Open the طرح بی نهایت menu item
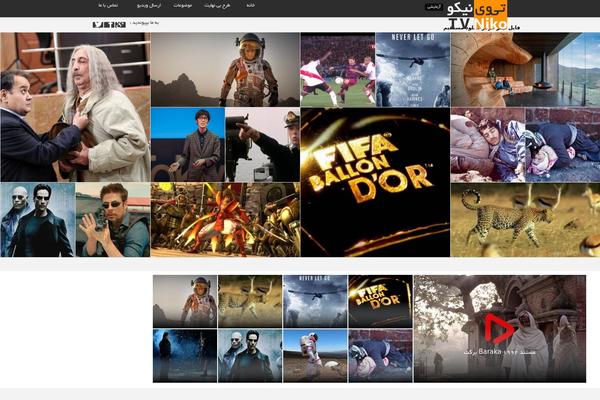Image resolution: width=600 pixels, height=400 pixels. 217,5
